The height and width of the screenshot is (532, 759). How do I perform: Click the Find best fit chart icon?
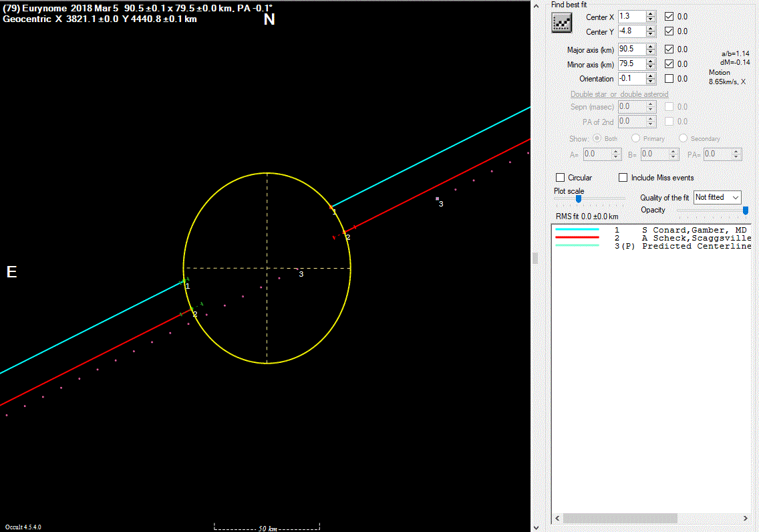[561, 23]
